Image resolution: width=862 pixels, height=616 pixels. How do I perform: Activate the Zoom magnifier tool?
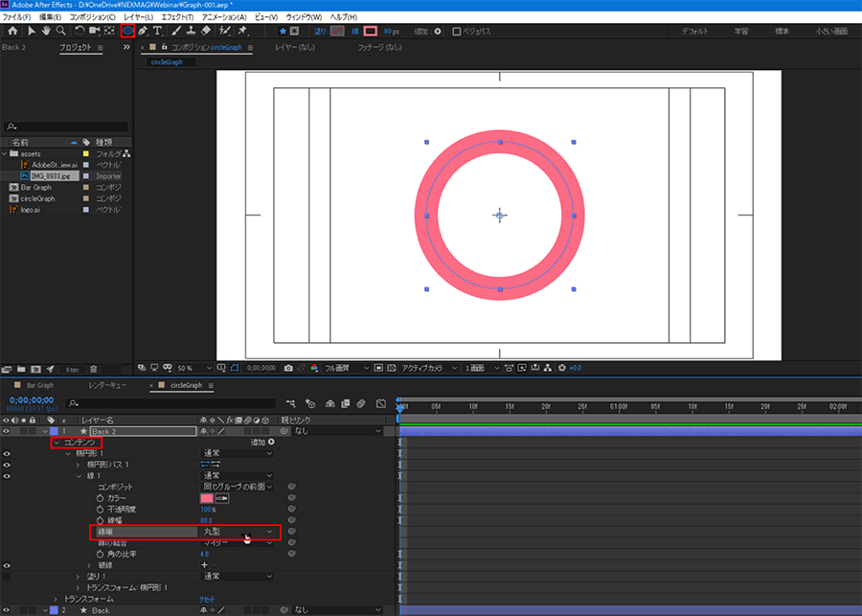pos(60,31)
